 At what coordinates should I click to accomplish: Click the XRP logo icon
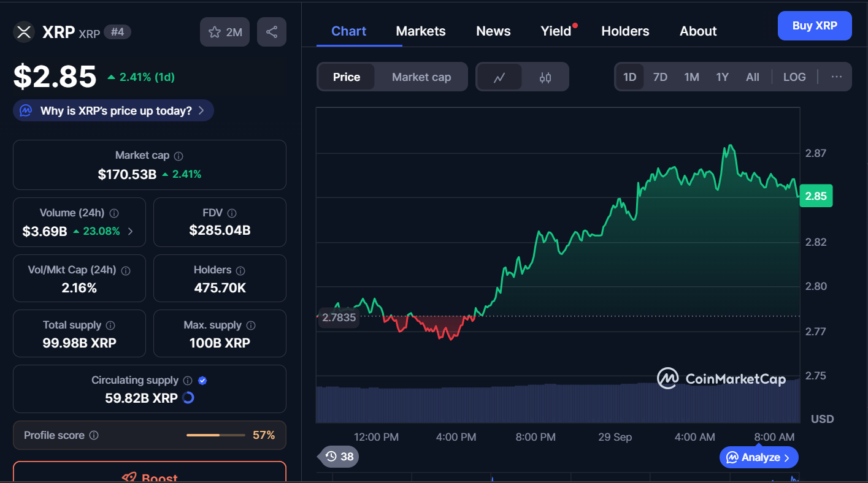point(24,32)
